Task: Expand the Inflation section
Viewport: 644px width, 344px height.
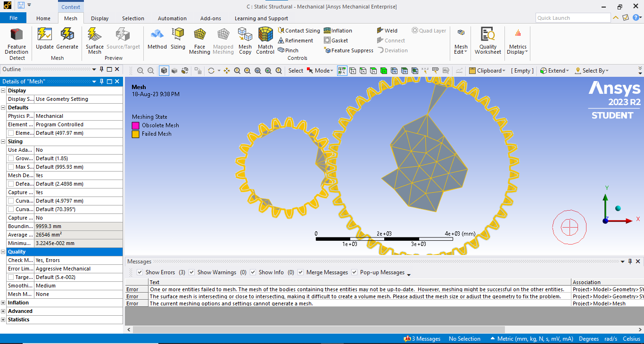Action: (x=4, y=303)
